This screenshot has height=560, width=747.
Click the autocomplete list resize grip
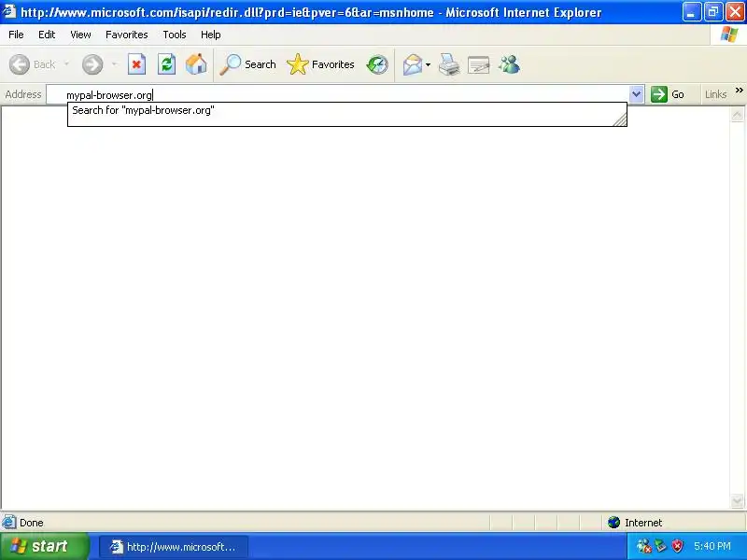(x=620, y=119)
